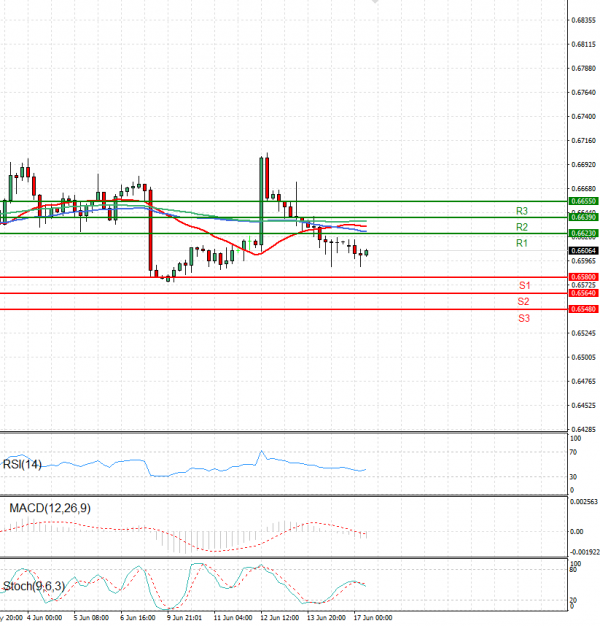
Task: Select the MACD(12,26,9) indicator label
Action: click(50, 508)
